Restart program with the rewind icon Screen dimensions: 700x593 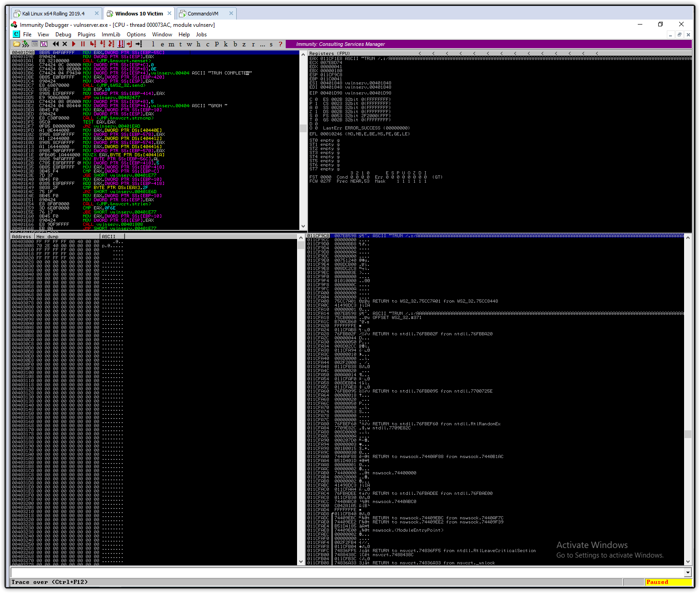[55, 44]
